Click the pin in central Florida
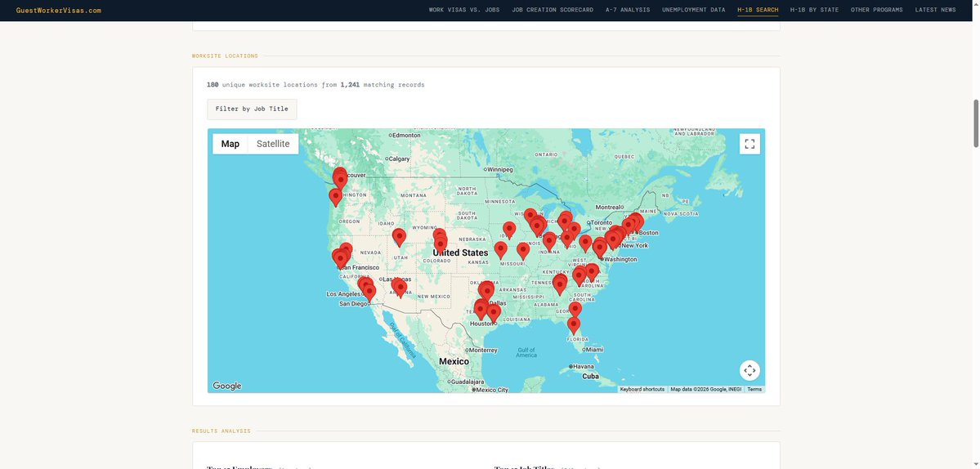The height and width of the screenshot is (469, 980). click(573, 324)
